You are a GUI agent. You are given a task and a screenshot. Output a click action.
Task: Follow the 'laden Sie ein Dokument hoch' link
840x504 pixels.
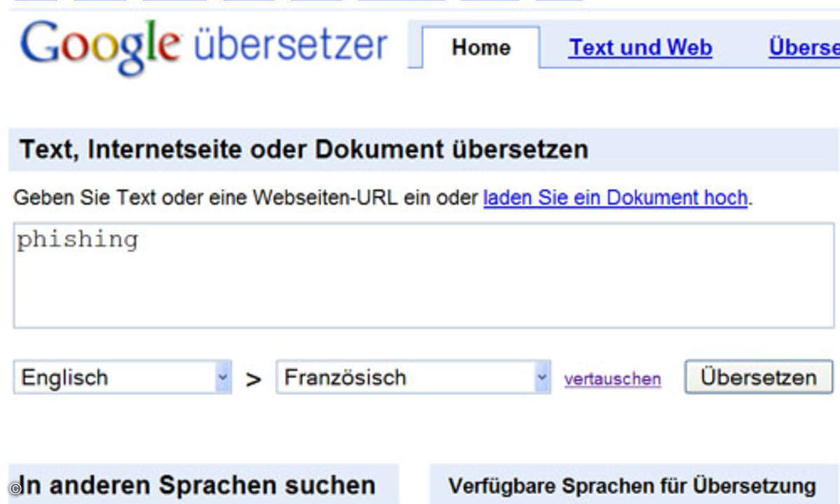[x=615, y=198]
